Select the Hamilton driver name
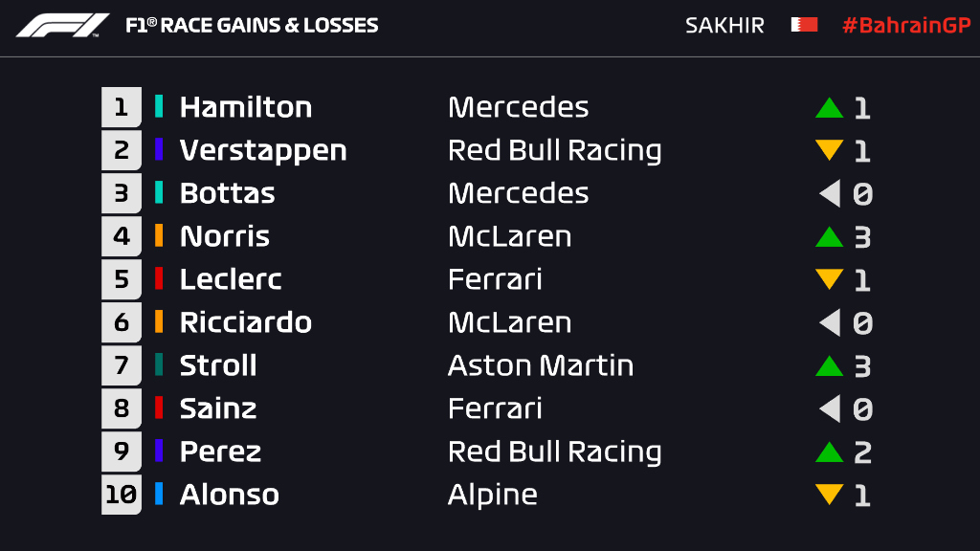The height and width of the screenshot is (551, 980). 246,107
